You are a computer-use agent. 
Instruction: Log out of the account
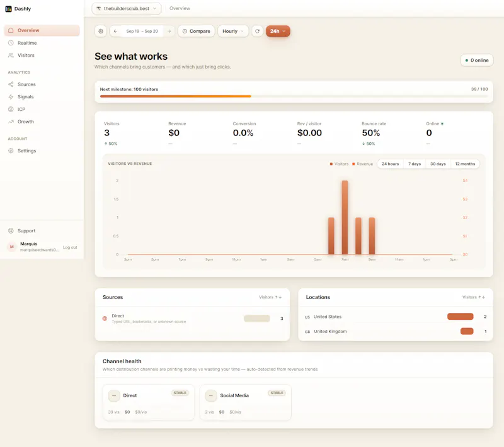(70, 247)
